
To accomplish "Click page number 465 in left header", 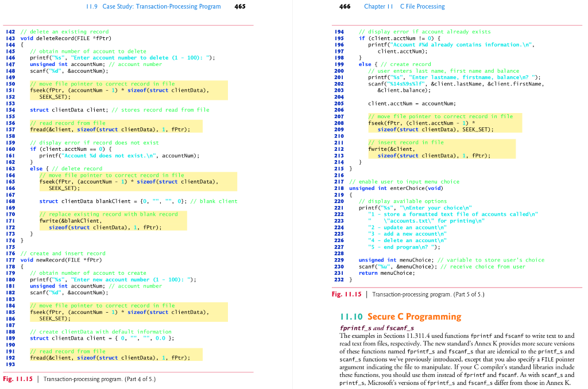I will 239,6.
